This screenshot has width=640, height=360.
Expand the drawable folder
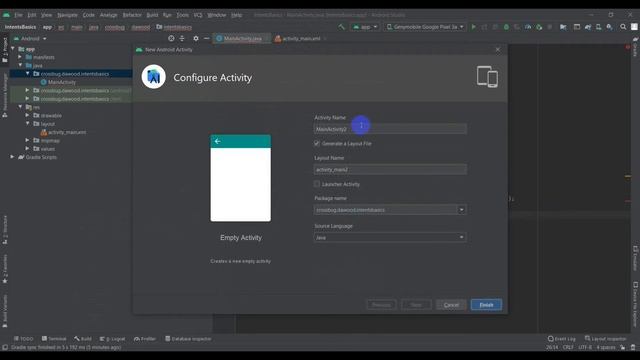pyautogui.click(x=27, y=116)
